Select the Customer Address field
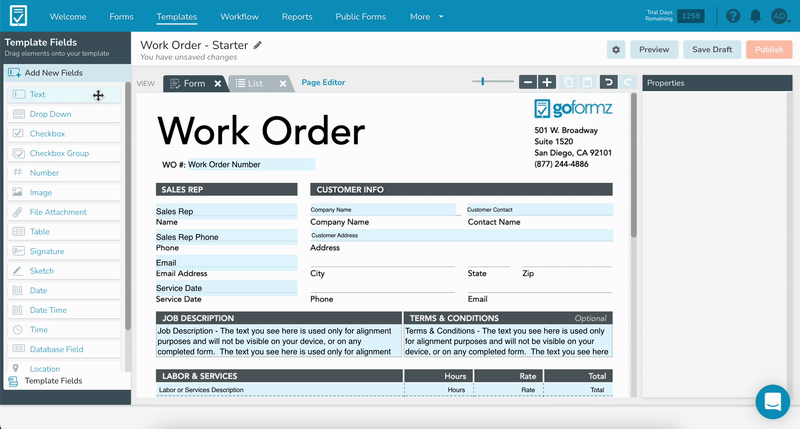Viewport: 800px width, 429px height. click(x=462, y=235)
